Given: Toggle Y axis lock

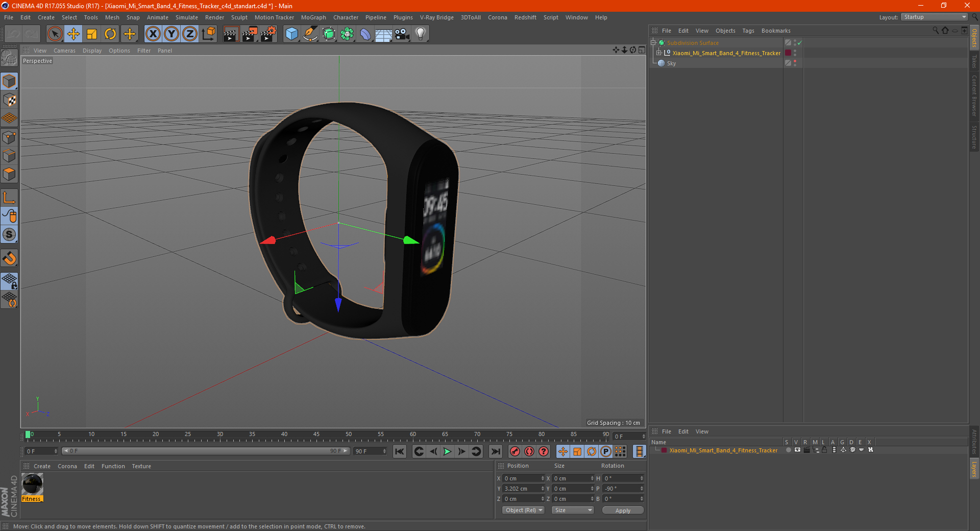Looking at the screenshot, I should (171, 34).
